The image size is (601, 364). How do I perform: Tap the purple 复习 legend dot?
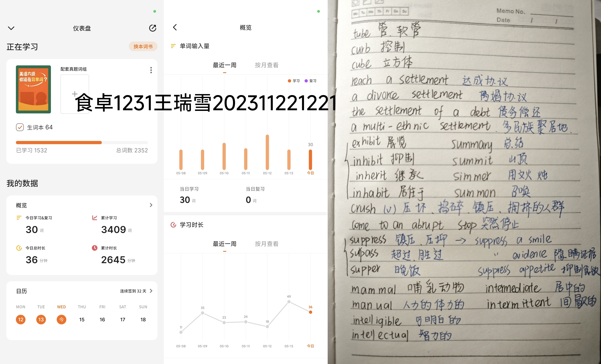pyautogui.click(x=306, y=81)
